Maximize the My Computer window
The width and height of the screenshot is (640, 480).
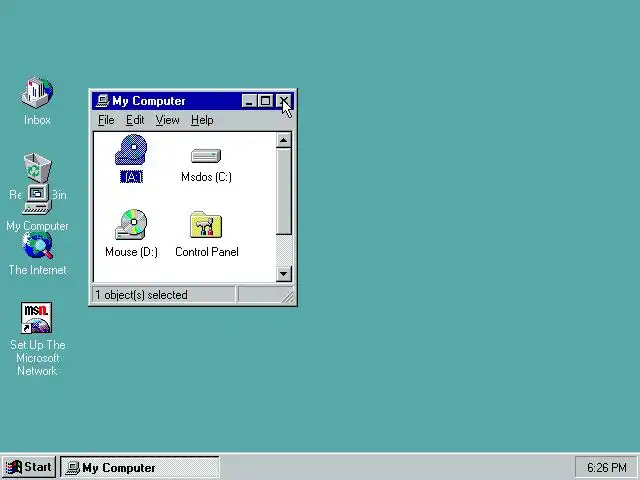coord(265,101)
